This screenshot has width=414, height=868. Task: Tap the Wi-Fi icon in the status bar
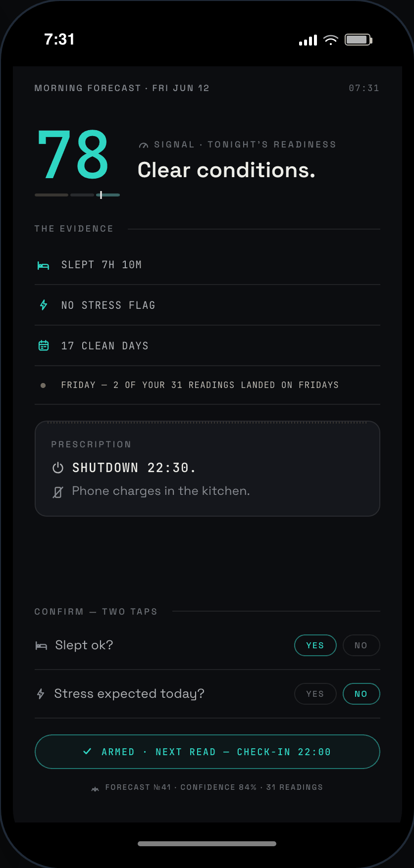(x=330, y=40)
